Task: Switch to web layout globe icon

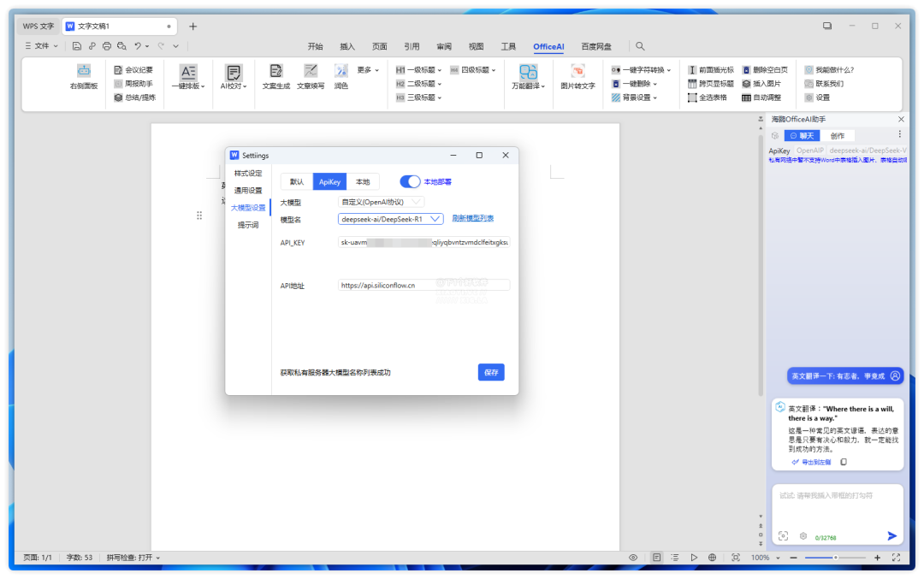Action: point(712,558)
